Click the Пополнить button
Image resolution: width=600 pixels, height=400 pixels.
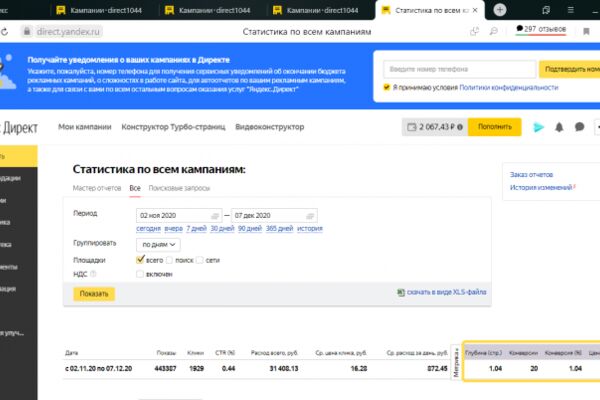coord(494,127)
